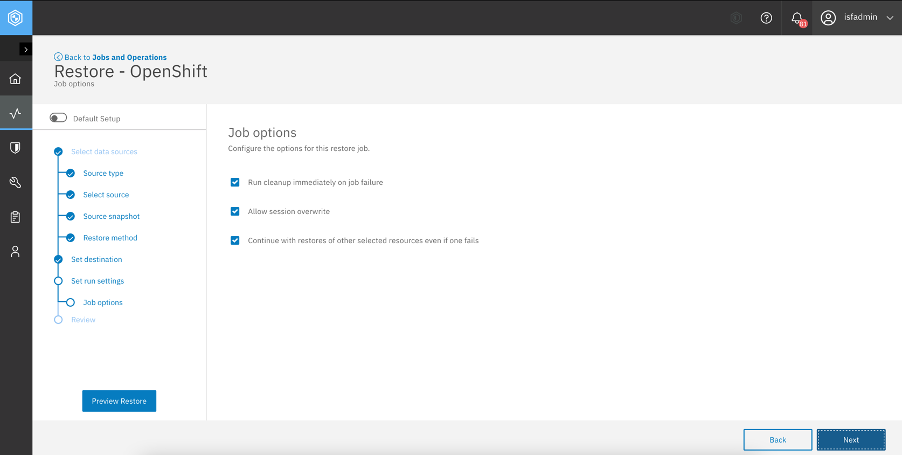The height and width of the screenshot is (456, 902).
Task: Click the IBM Spectrum Protect Plus logo icon
Action: [16, 18]
